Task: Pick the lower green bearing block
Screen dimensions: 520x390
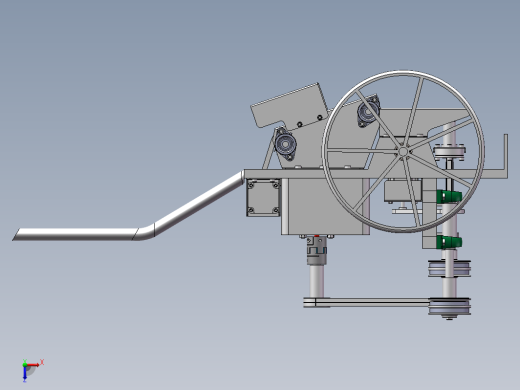Action: click(x=449, y=242)
